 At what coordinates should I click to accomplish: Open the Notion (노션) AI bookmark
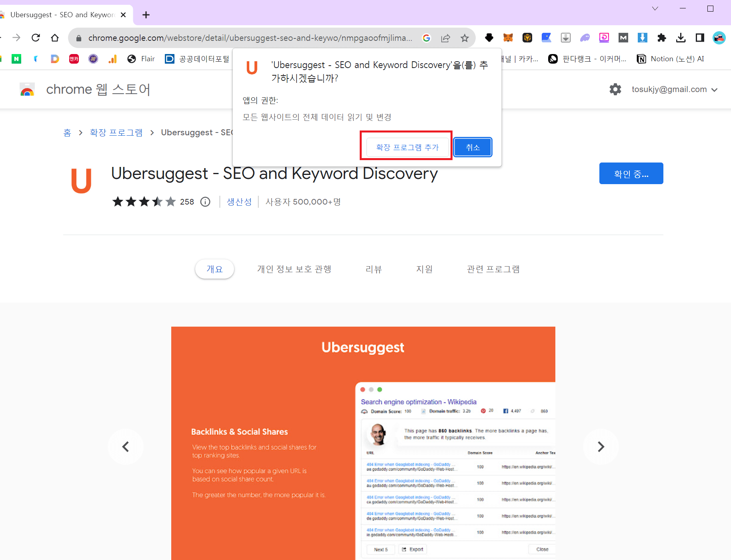pos(671,59)
